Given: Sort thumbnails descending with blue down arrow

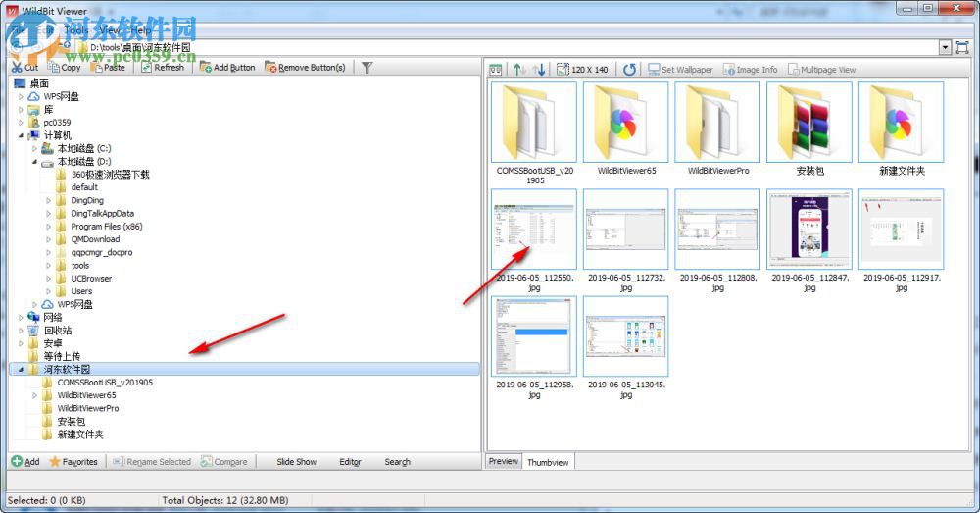Looking at the screenshot, I should [539, 70].
